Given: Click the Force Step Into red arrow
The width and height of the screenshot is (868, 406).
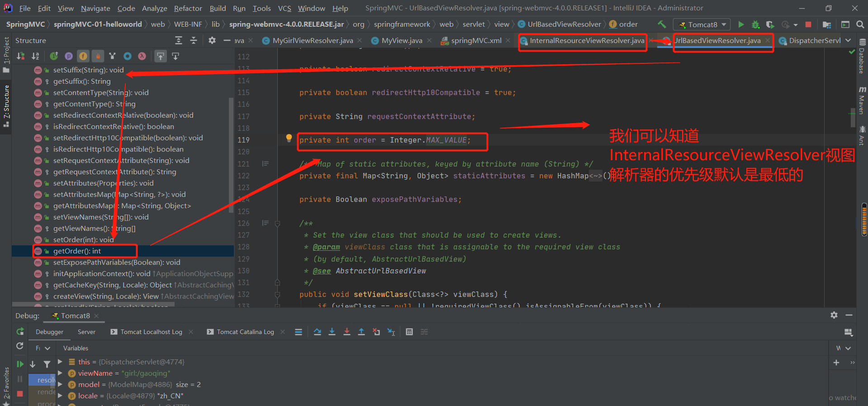Looking at the screenshot, I should [x=347, y=332].
